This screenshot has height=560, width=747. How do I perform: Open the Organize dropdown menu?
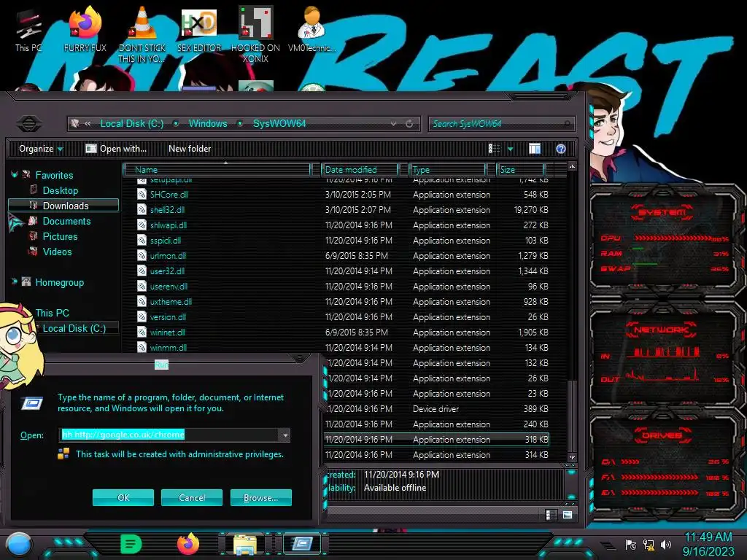point(41,149)
